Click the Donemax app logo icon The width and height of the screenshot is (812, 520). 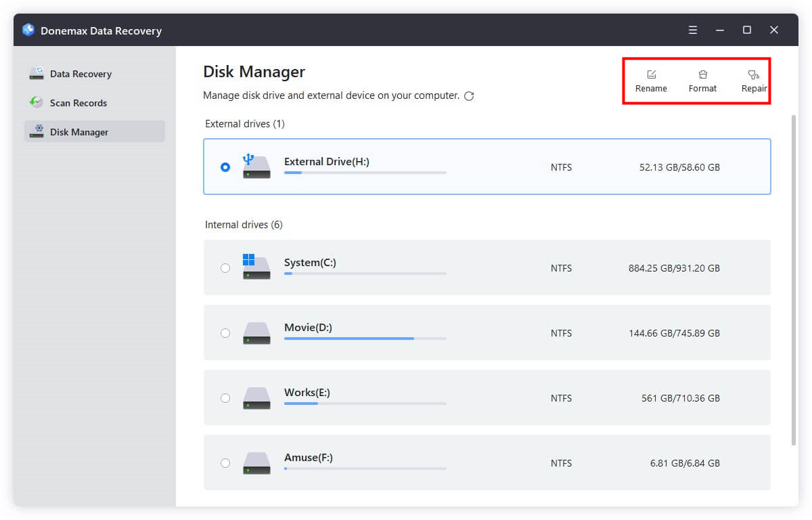pyautogui.click(x=28, y=30)
